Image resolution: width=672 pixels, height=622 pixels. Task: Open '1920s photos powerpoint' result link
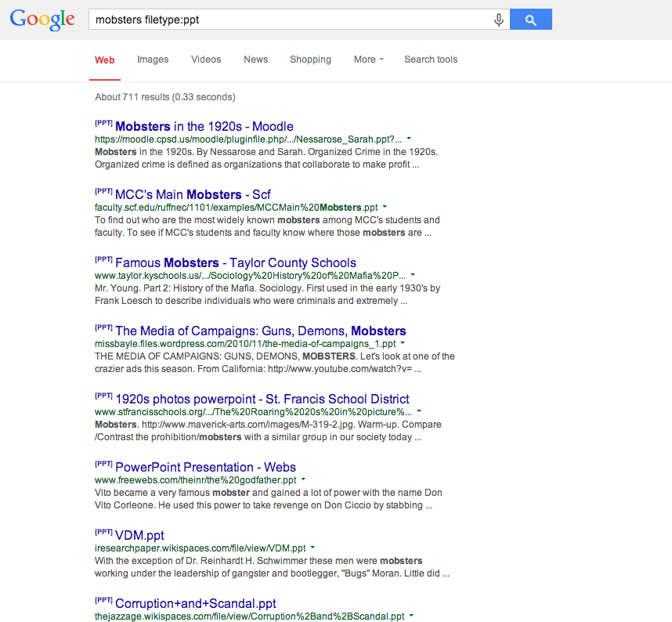coord(262,399)
